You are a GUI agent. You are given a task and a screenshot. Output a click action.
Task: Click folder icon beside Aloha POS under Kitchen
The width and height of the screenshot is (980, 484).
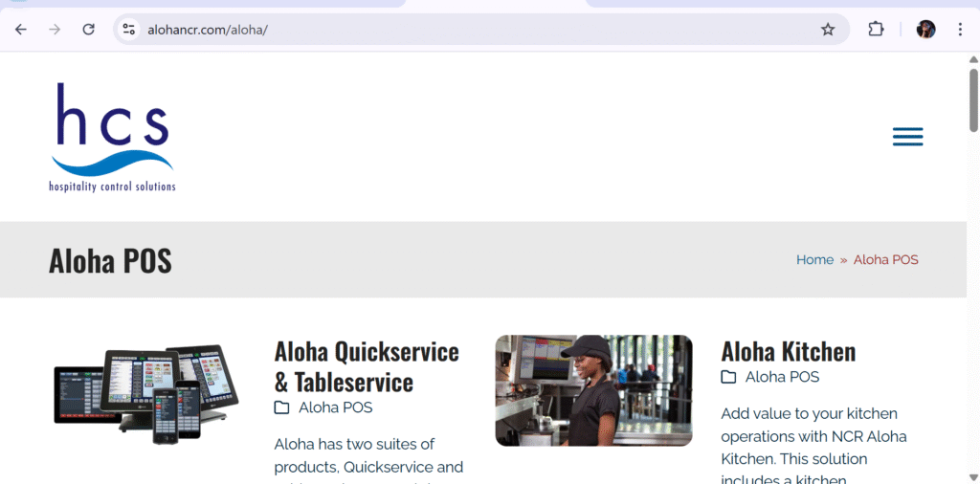pos(728,377)
